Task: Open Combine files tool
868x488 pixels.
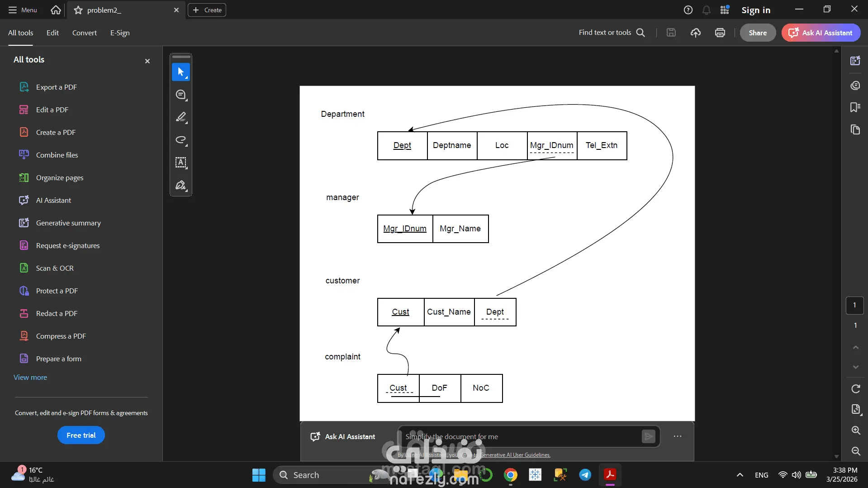Action: point(57,155)
